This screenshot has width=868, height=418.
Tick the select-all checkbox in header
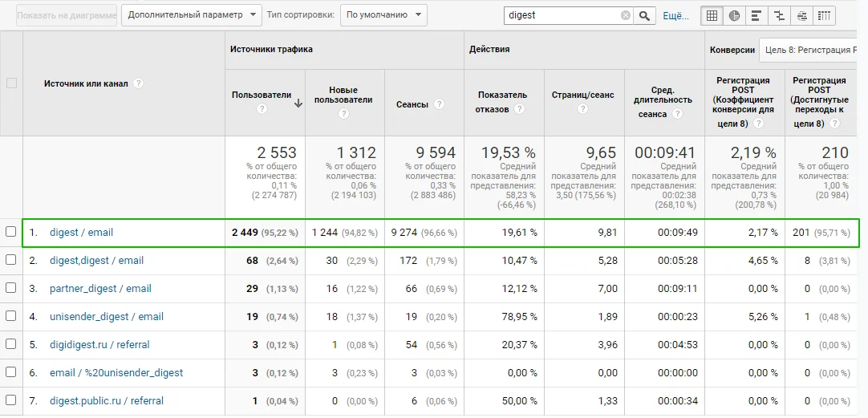pyautogui.click(x=11, y=83)
